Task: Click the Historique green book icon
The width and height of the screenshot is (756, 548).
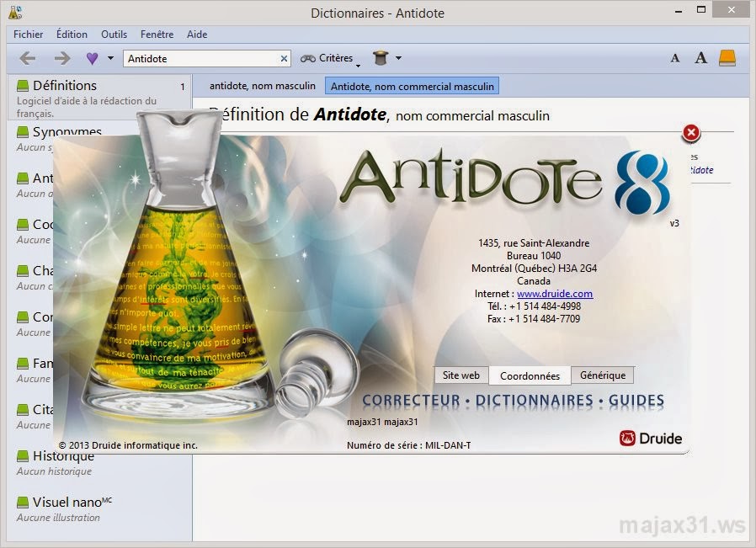Action: tap(22, 456)
